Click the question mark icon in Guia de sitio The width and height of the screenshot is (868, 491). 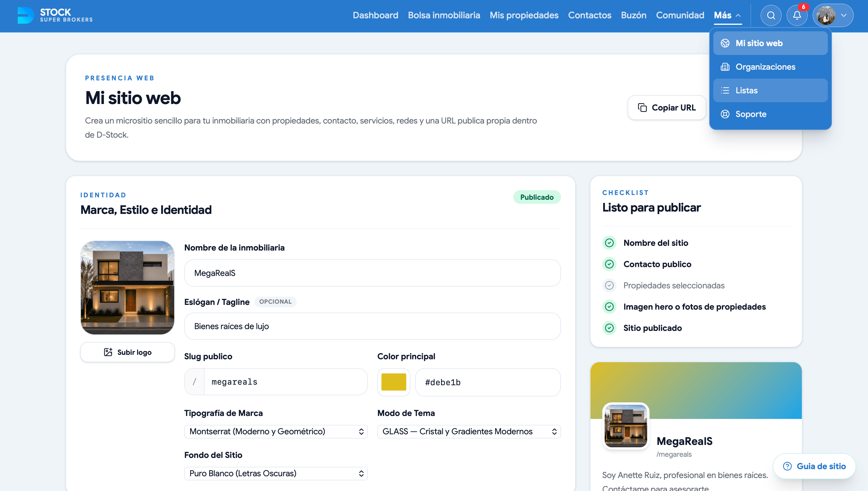coord(787,466)
